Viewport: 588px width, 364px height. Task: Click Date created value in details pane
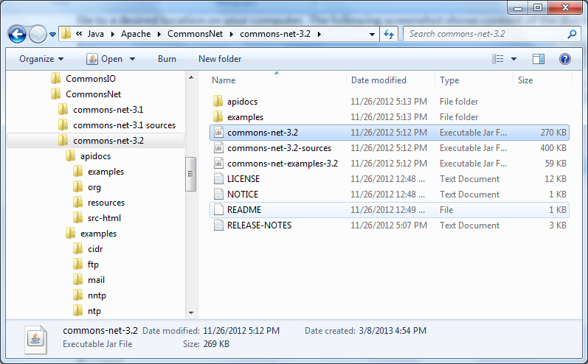pyautogui.click(x=392, y=331)
